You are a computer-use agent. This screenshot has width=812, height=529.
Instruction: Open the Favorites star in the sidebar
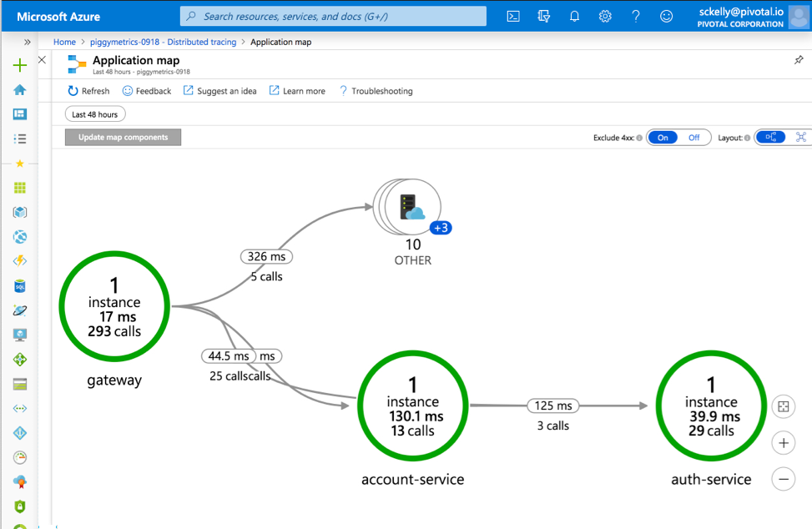(x=18, y=164)
